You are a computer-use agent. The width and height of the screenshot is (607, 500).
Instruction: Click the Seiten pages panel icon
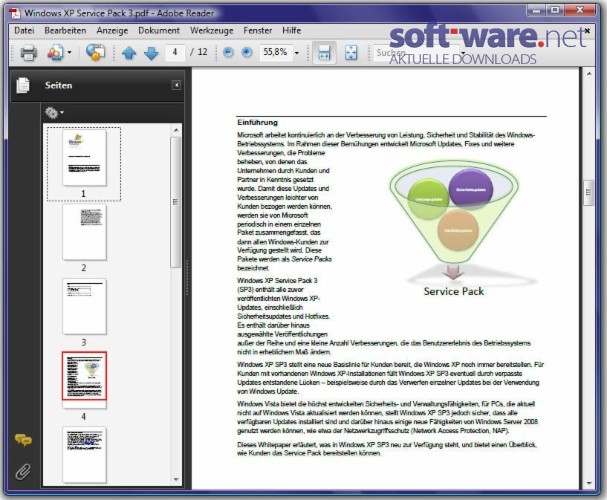23,85
